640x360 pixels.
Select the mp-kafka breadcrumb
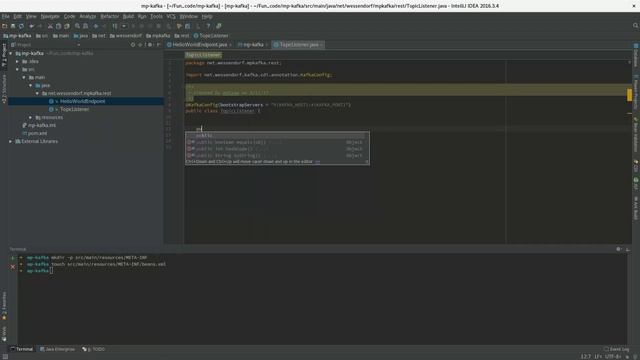click(x=17, y=36)
